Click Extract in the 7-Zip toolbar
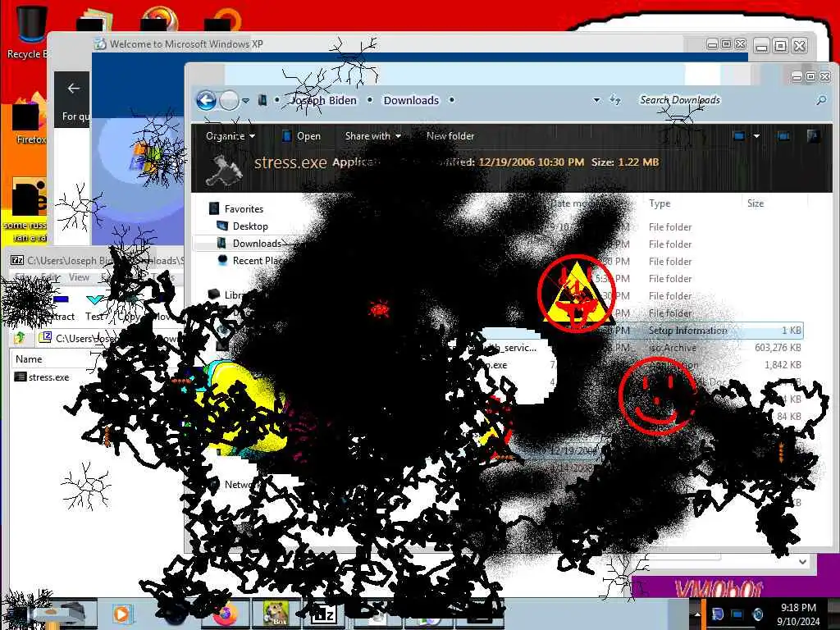Screen dimensions: 840x630 (x=59, y=308)
